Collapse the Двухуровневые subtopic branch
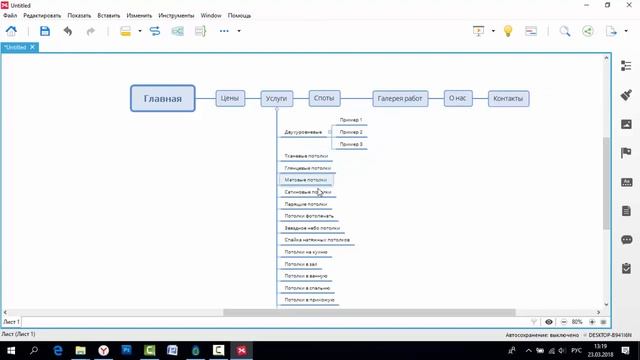 pyautogui.click(x=330, y=132)
